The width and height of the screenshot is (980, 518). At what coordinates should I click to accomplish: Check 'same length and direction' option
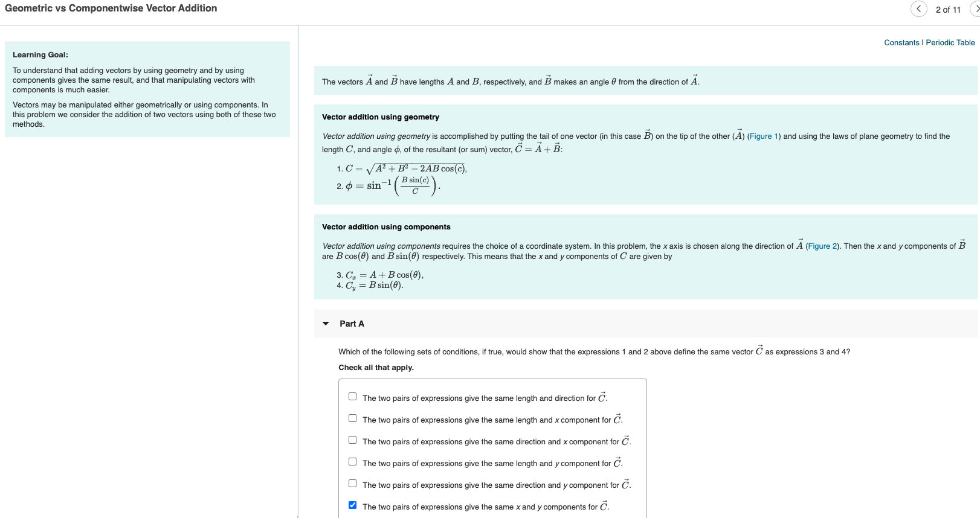pyautogui.click(x=352, y=395)
